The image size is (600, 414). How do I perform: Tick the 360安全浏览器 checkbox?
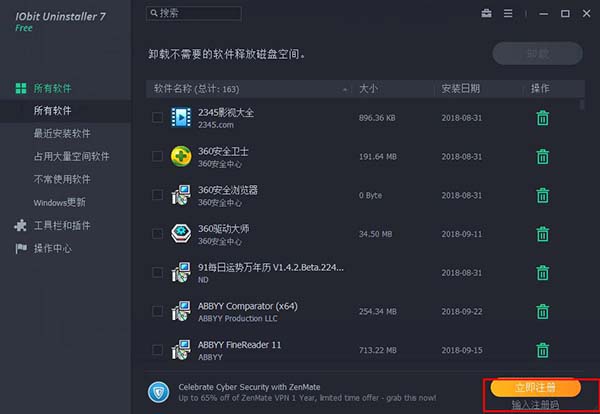click(x=157, y=195)
